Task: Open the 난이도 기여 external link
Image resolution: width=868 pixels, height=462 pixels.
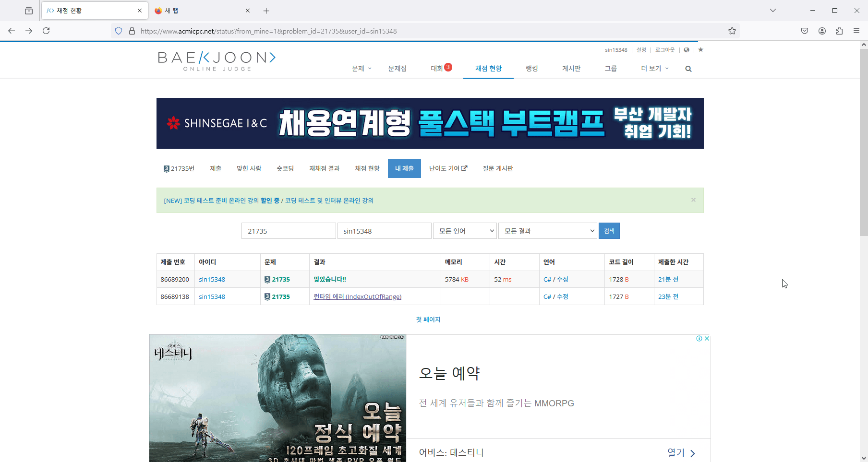Action: [x=448, y=168]
